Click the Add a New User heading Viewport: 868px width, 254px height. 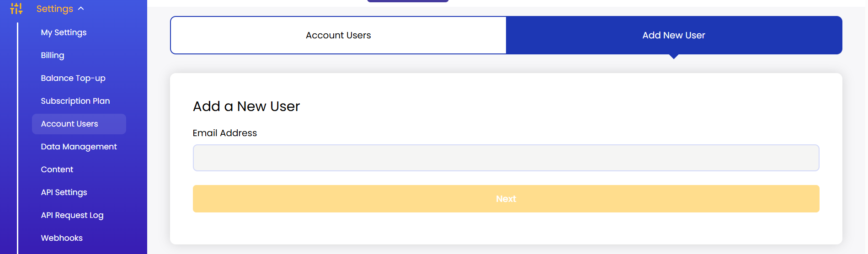coord(246,106)
